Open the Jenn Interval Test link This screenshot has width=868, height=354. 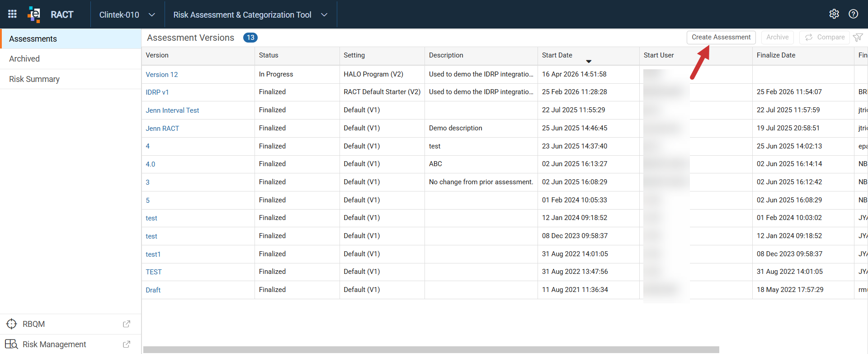point(172,110)
